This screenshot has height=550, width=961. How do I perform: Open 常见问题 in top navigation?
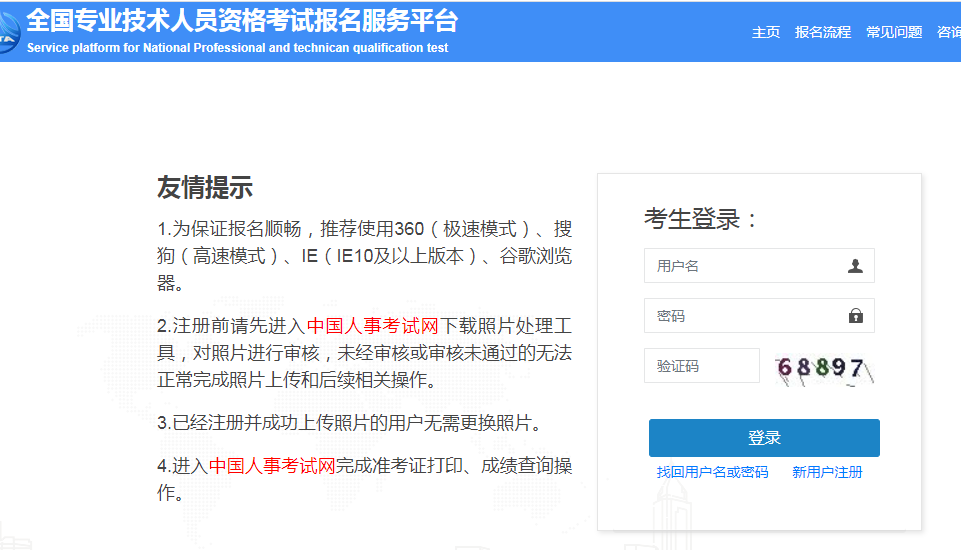click(x=894, y=32)
